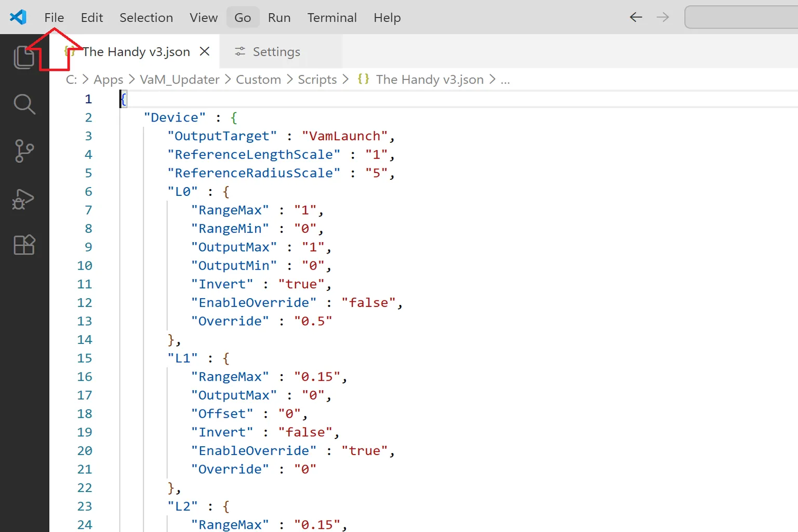
Task: Click the Scripts breadcrumb segment
Action: (317, 79)
